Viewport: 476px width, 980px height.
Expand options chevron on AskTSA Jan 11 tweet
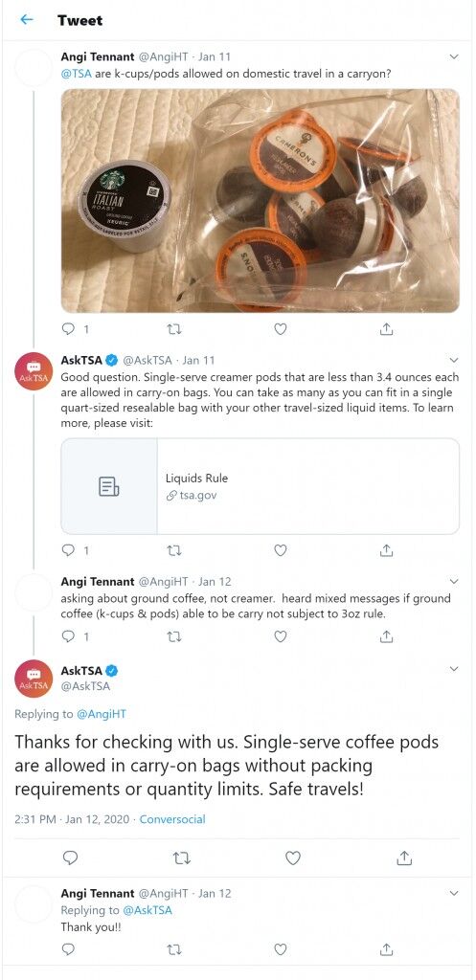point(455,361)
